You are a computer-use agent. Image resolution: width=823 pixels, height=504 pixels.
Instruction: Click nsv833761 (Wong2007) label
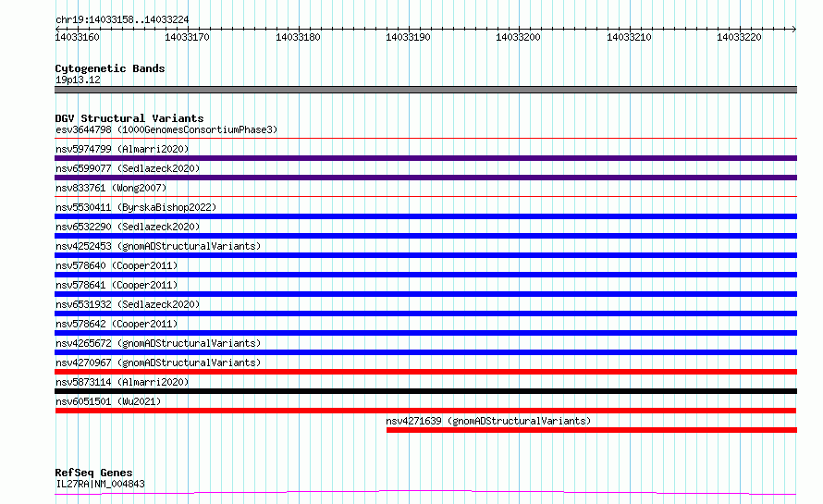click(x=111, y=188)
